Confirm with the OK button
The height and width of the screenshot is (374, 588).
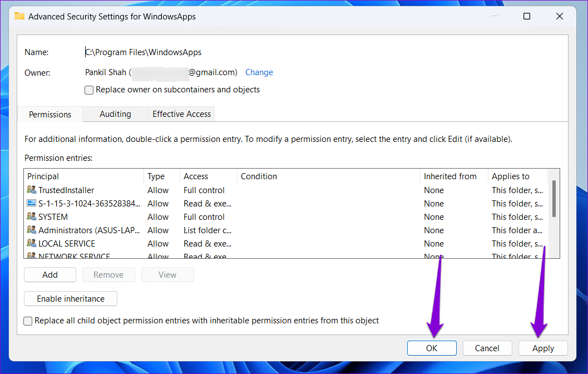point(432,348)
